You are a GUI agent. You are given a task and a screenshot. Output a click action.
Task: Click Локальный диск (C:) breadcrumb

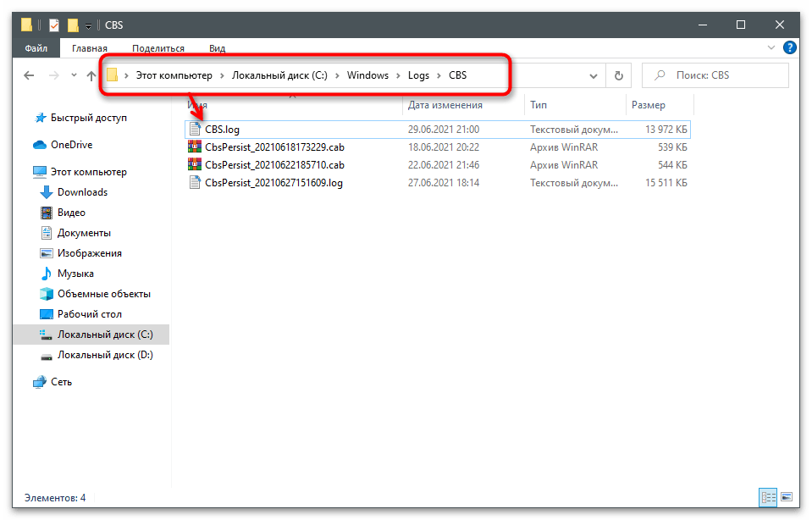tap(279, 75)
